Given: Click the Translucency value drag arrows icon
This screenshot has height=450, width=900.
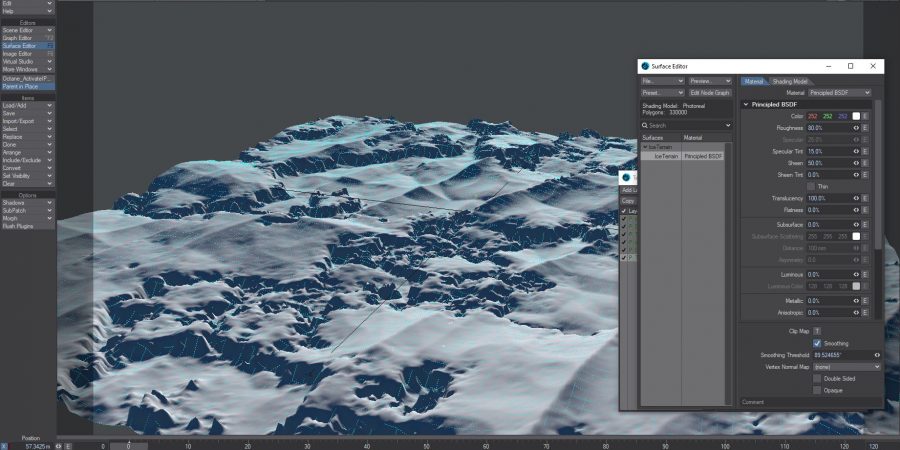Looking at the screenshot, I should (x=856, y=198).
